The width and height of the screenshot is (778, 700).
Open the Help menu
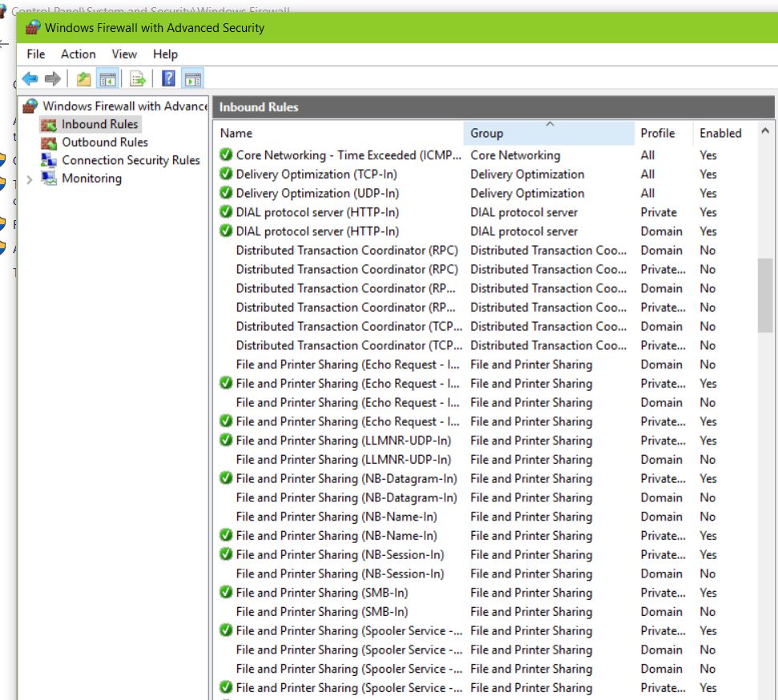click(165, 54)
